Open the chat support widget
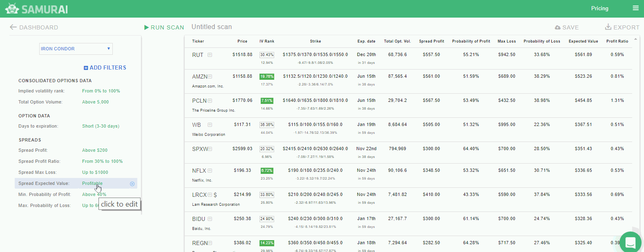This screenshot has height=252, width=644. click(631, 242)
